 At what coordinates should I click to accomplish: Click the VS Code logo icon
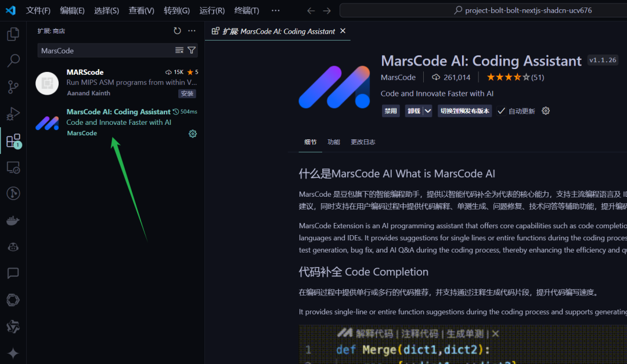[x=11, y=10]
